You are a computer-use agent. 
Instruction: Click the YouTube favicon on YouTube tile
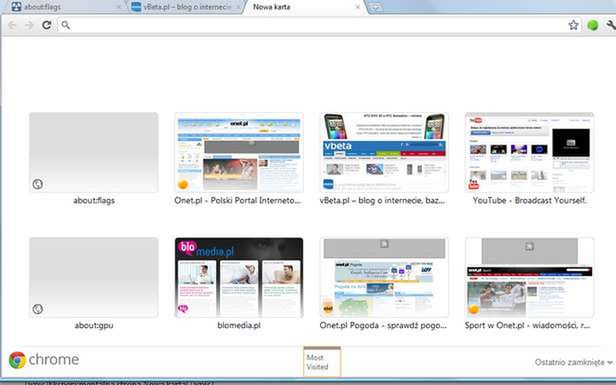click(x=473, y=184)
